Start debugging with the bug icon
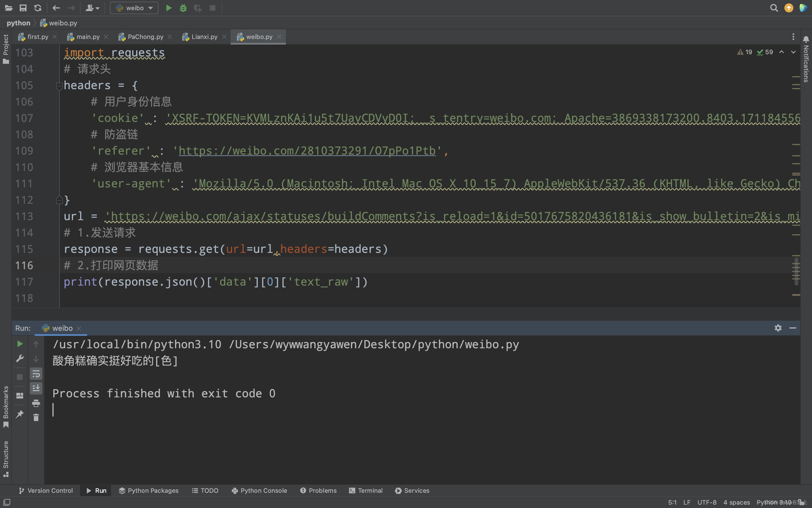Screen dimensions: 812x508 click(183, 8)
